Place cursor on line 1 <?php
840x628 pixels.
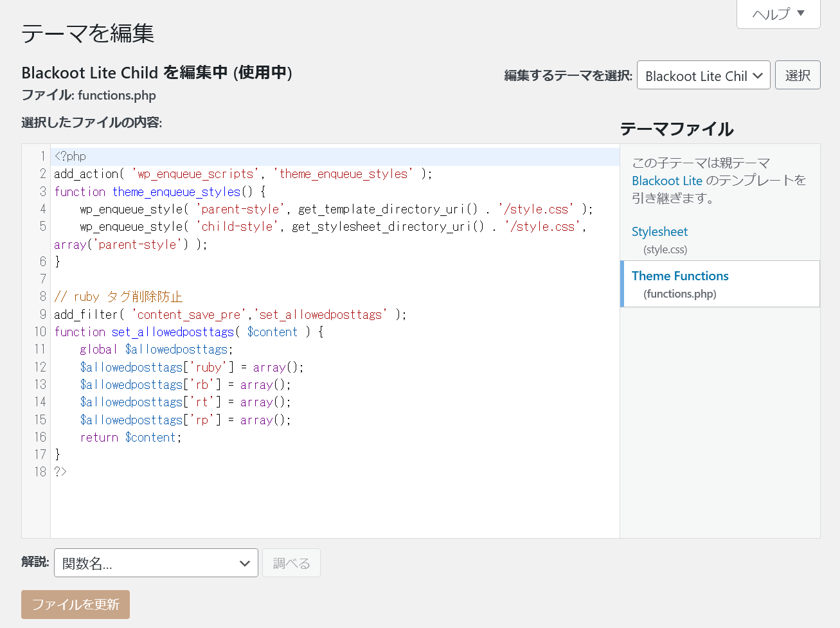click(x=70, y=156)
